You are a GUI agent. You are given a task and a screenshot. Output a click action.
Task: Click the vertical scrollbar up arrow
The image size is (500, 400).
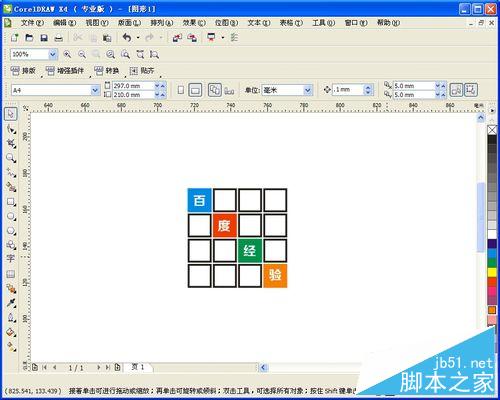[x=481, y=117]
